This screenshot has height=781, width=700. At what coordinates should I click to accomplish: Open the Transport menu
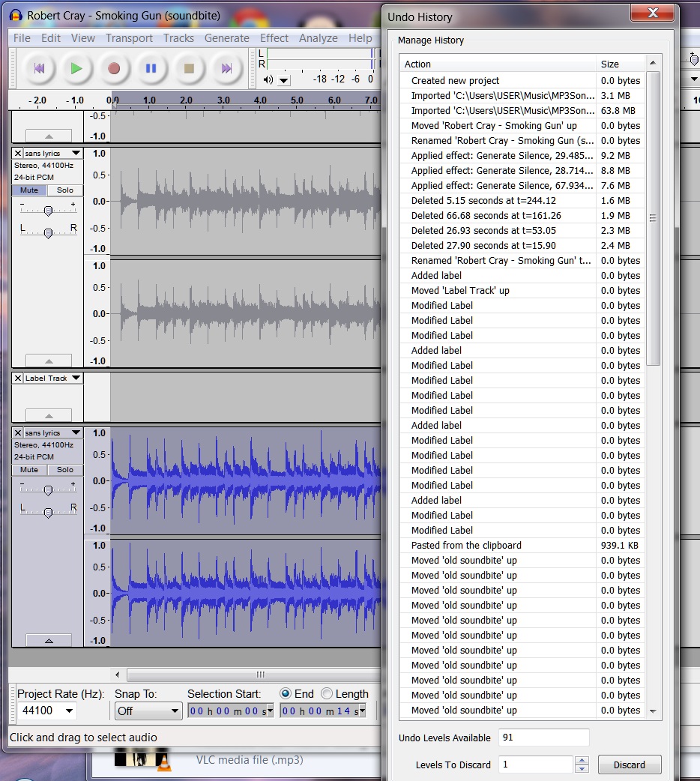pos(129,38)
